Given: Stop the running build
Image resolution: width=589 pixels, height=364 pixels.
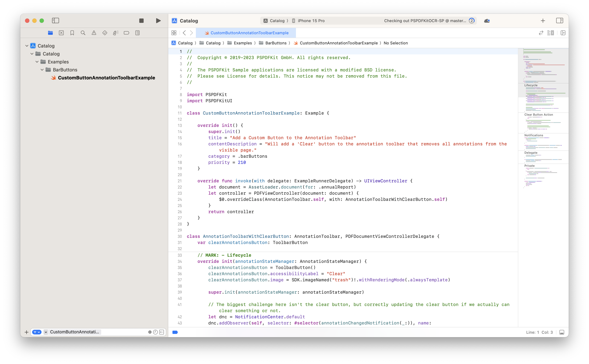Looking at the screenshot, I should [x=142, y=21].
